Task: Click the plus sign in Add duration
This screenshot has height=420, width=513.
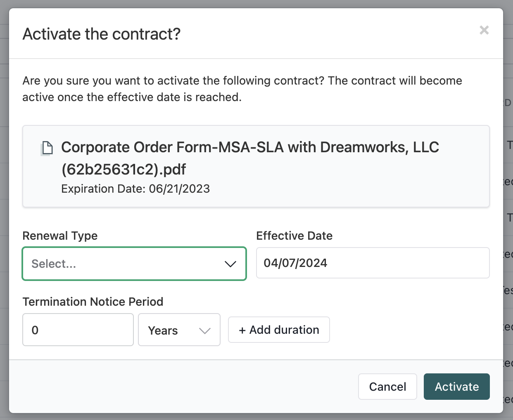Action: 242,330
